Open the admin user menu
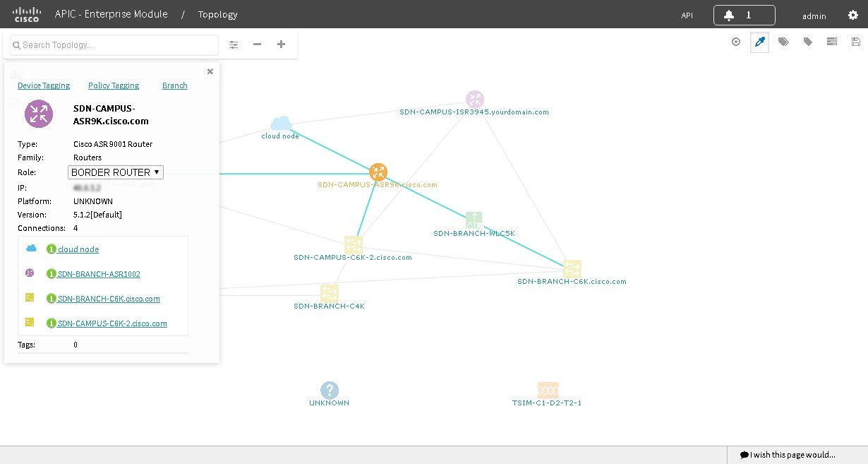The image size is (868, 464). [x=814, y=16]
